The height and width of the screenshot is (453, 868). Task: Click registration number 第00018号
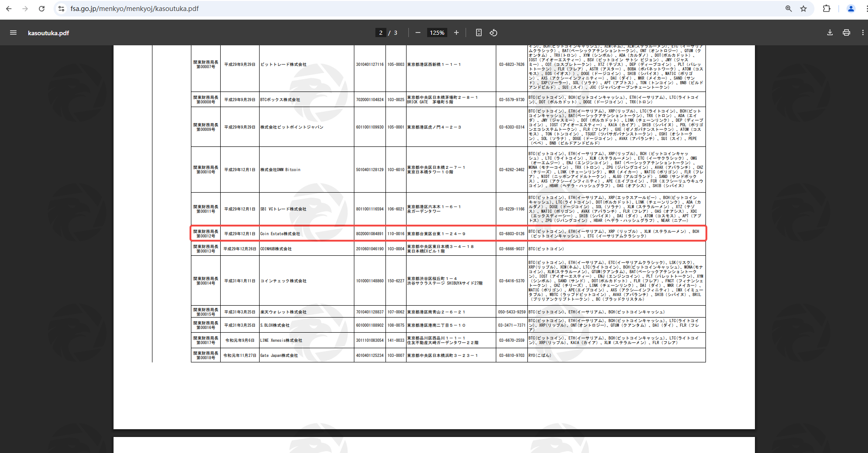[x=206, y=358]
